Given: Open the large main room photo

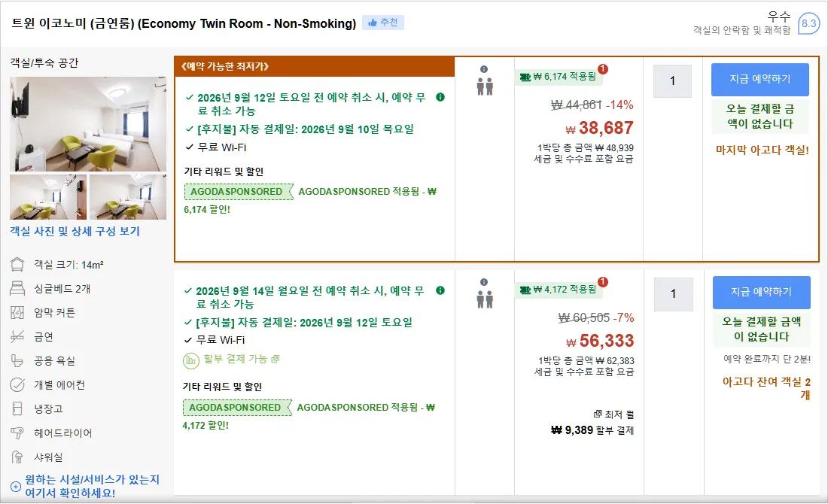Looking at the screenshot, I should pyautogui.click(x=88, y=124).
